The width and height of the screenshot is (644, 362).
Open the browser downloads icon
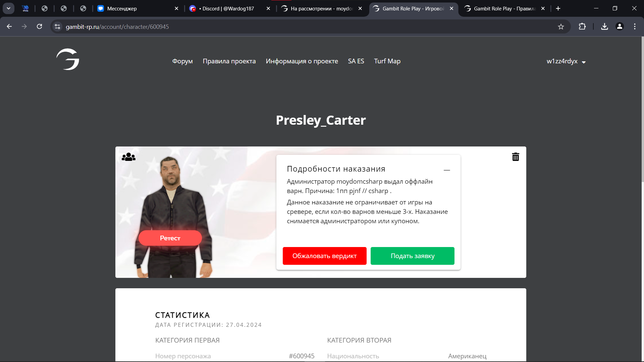coord(604,26)
